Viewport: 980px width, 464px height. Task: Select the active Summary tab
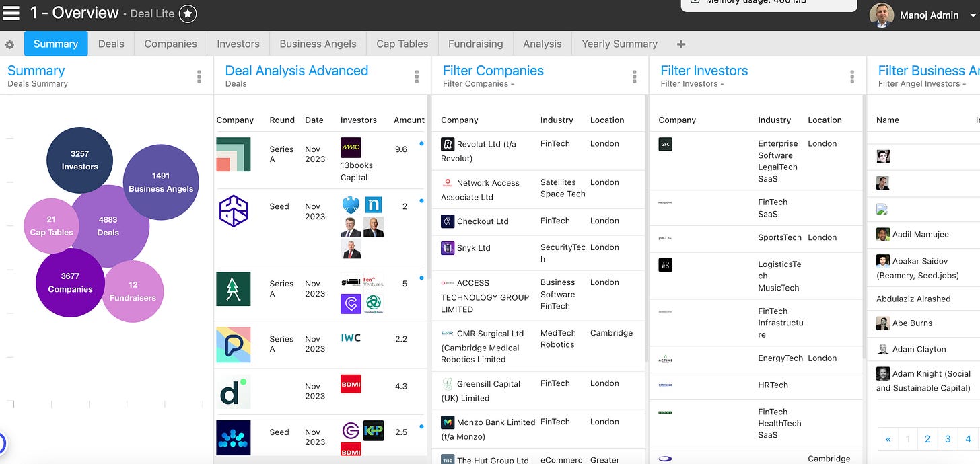tap(56, 44)
